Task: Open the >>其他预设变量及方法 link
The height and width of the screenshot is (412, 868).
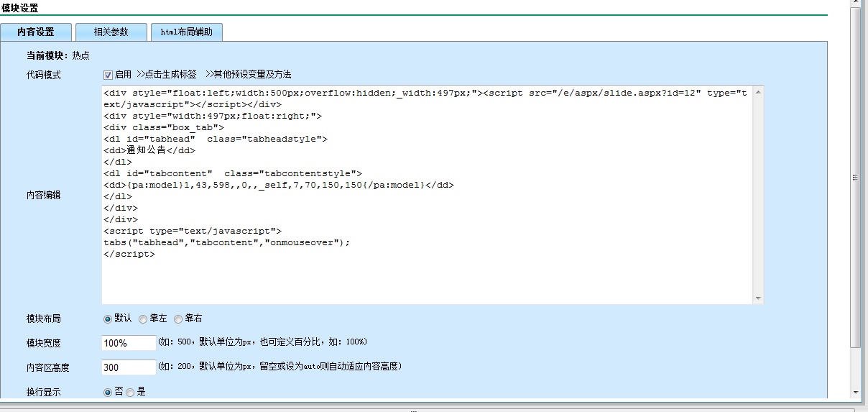Action: click(248, 74)
